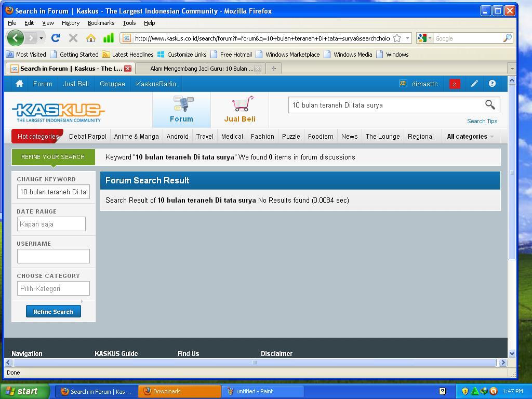
Task: Click the Hot categories red tab
Action: tap(37, 137)
